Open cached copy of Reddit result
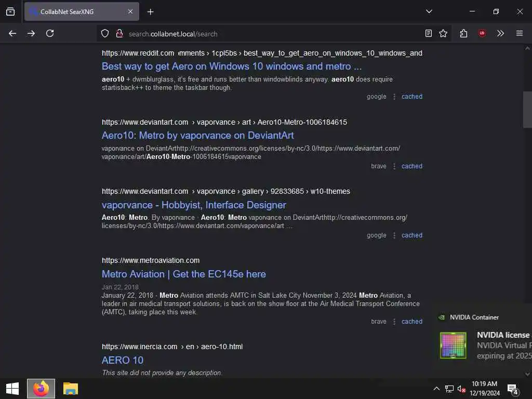Screen dimensions: 532x399 click(x=412, y=96)
